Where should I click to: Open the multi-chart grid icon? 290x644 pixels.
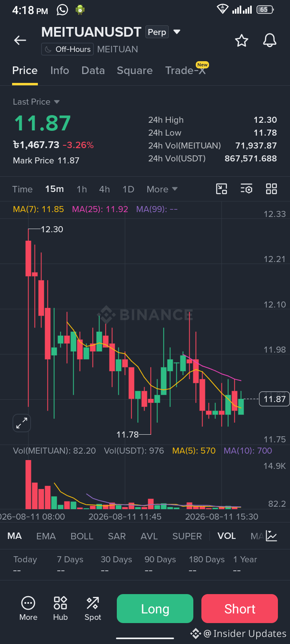[x=271, y=189]
